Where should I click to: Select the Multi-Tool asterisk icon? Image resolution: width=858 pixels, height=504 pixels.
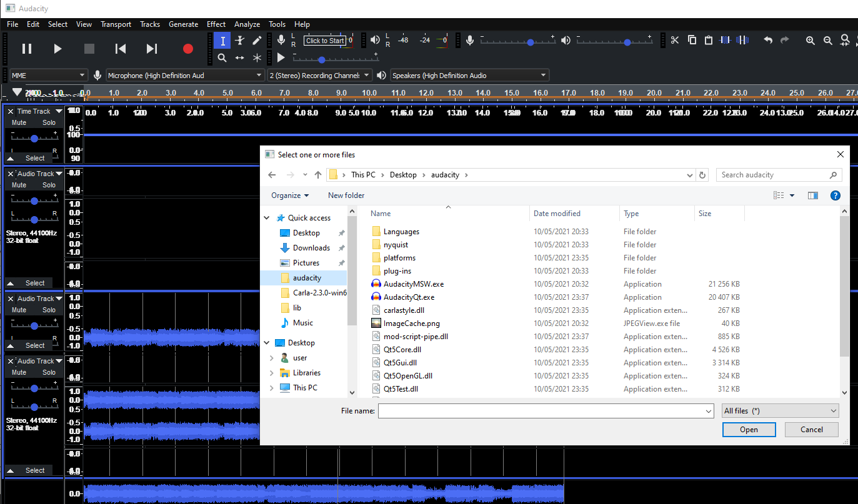click(x=257, y=57)
